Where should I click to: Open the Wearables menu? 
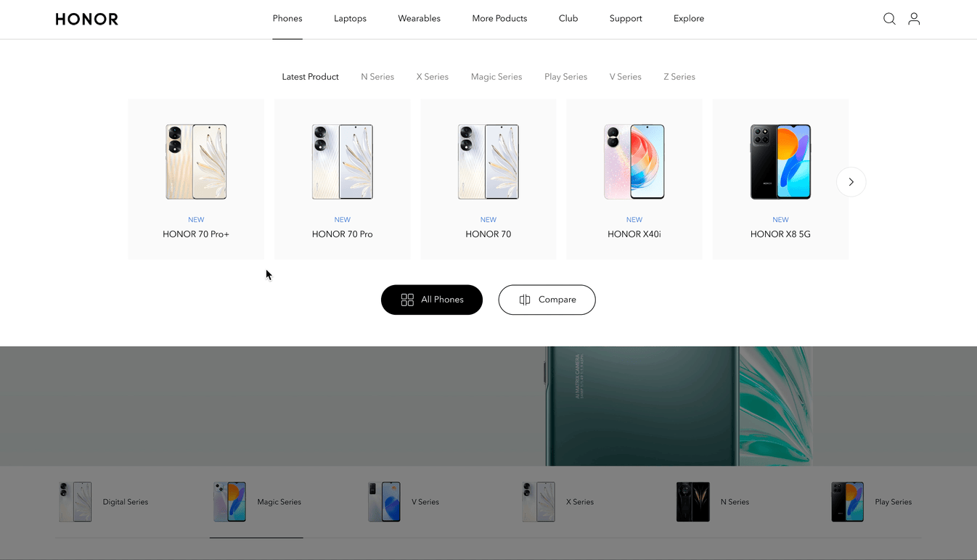click(x=419, y=19)
